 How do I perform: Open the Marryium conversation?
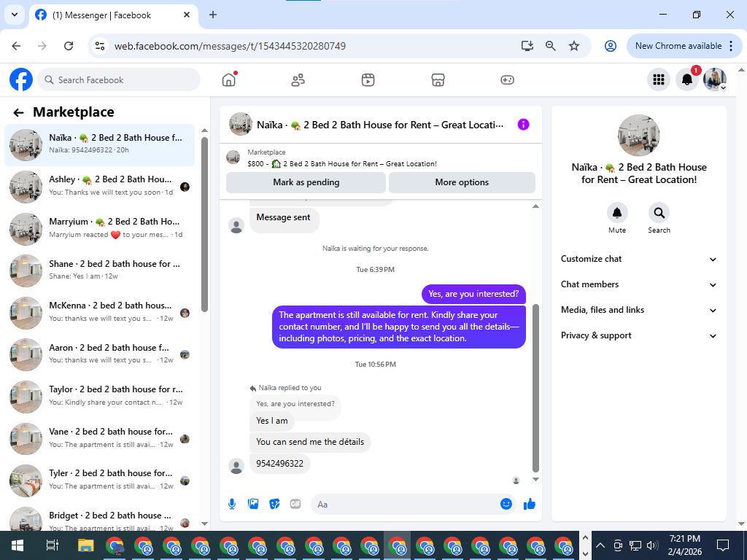click(x=99, y=229)
